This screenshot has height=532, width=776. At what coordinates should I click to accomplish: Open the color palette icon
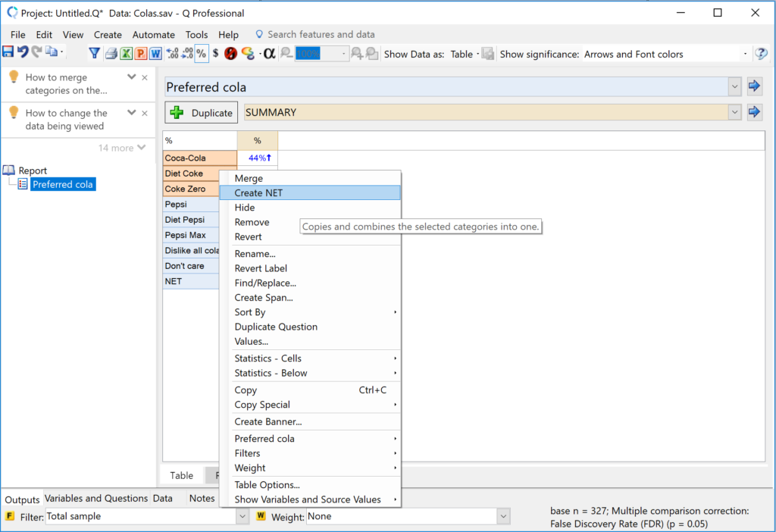pyautogui.click(x=248, y=54)
